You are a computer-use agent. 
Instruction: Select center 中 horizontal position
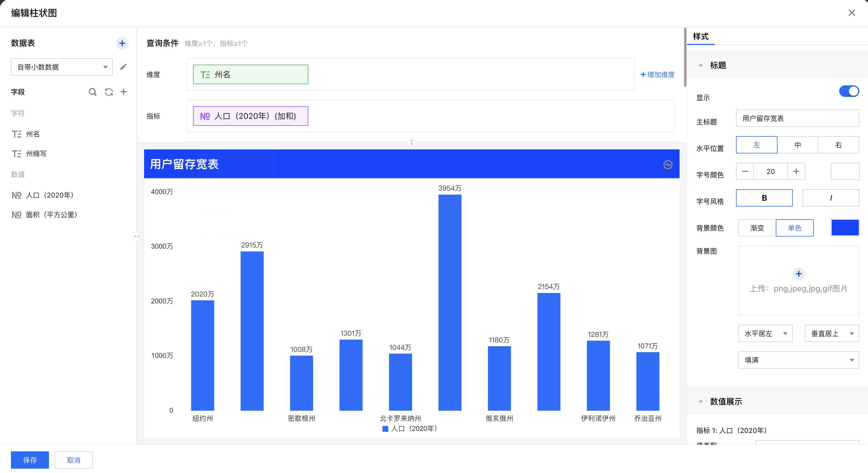click(797, 145)
